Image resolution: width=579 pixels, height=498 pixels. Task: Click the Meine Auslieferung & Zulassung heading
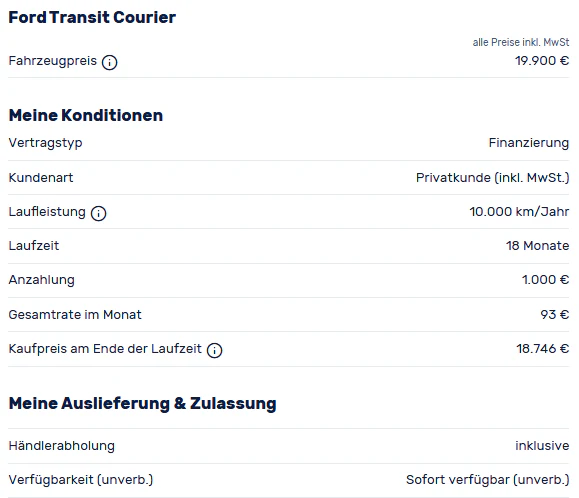point(143,403)
